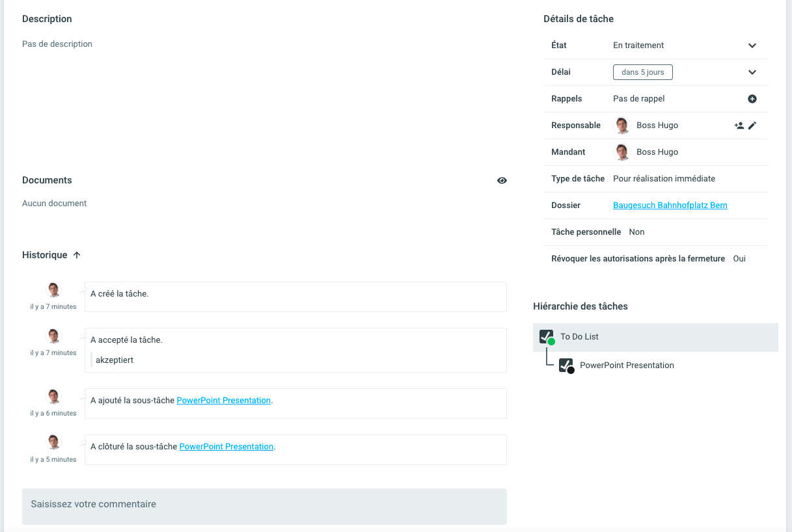Screen dimensions: 792x532
Task: Expand the Délai dropdown chevron
Action: click(x=752, y=72)
